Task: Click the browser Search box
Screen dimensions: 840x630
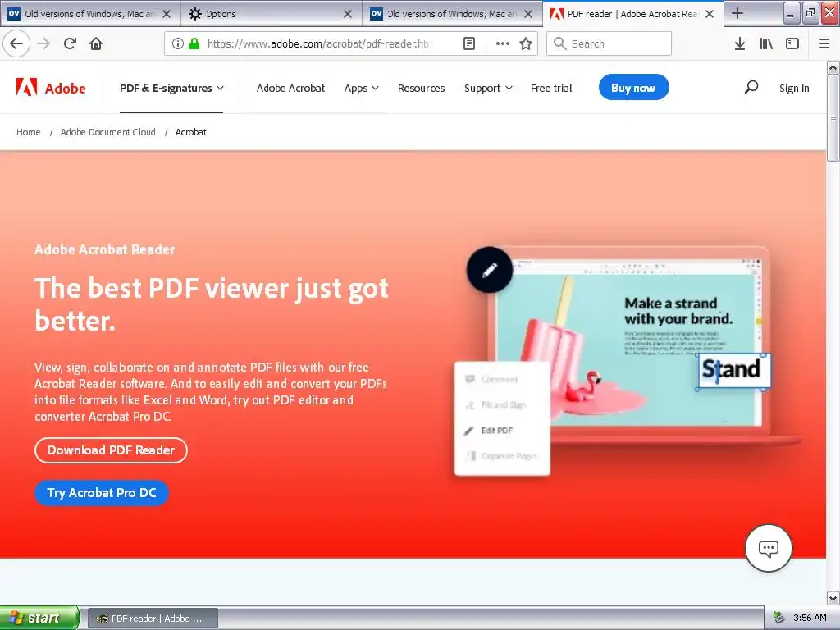Action: pos(609,43)
